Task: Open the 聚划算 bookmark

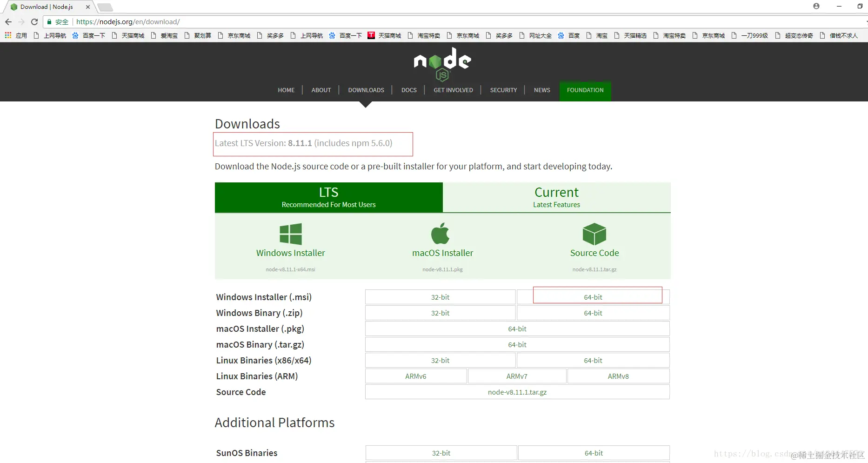Action: [x=198, y=35]
